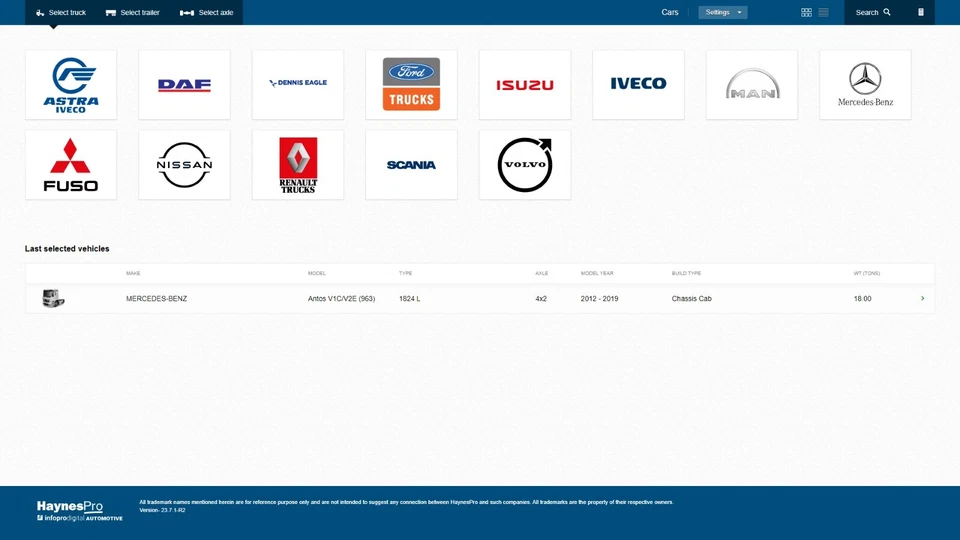960x540 pixels.
Task: Choose the Nissan brand logo
Action: click(x=184, y=165)
